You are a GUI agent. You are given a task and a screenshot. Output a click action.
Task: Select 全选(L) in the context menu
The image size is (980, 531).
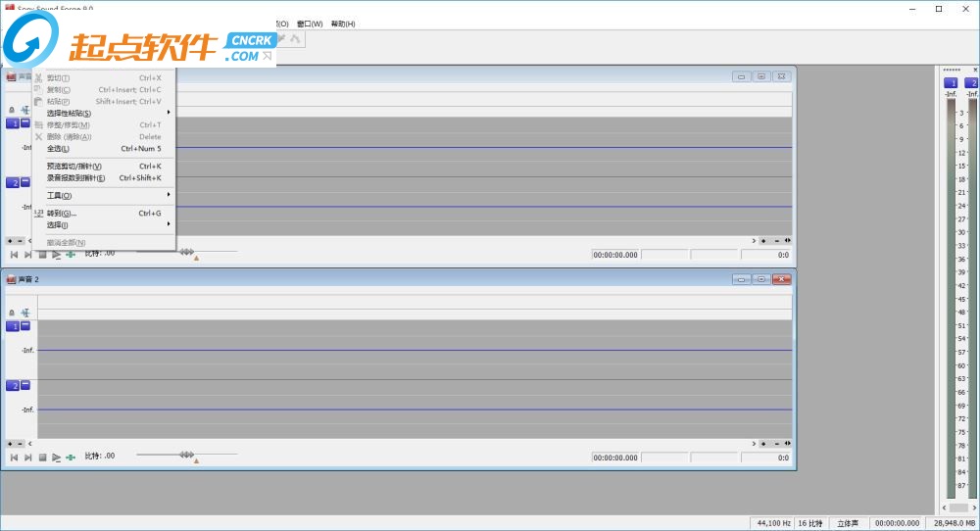(104, 149)
